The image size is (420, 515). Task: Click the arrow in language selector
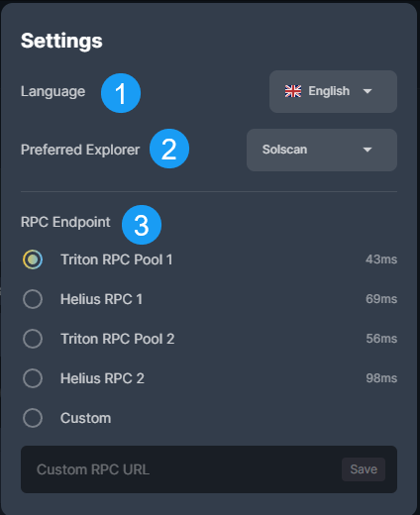pos(367,91)
